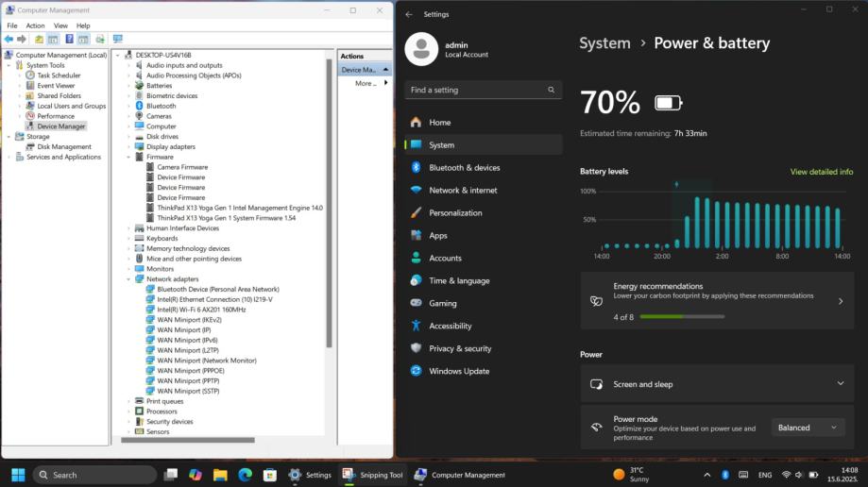Open the File menu in Computer Management

tap(12, 25)
